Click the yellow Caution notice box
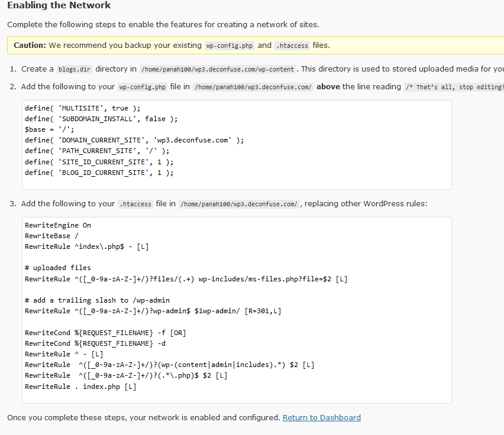 (x=256, y=46)
